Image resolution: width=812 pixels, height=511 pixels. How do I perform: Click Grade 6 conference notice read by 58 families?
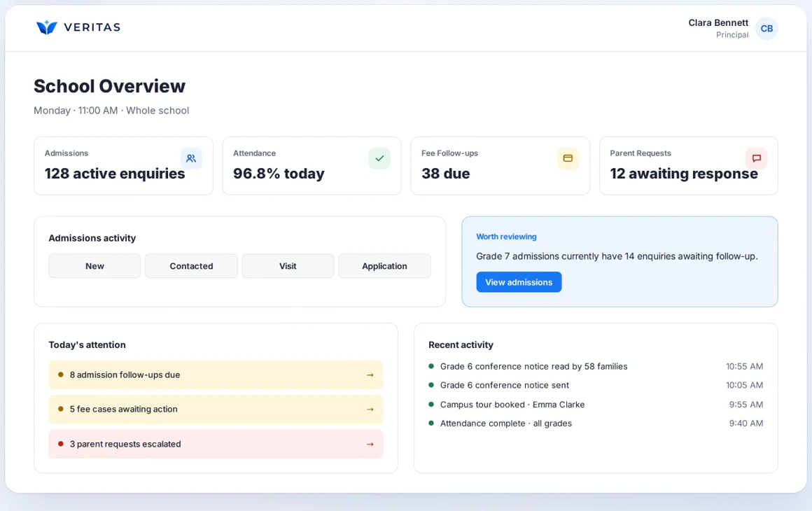tap(534, 367)
